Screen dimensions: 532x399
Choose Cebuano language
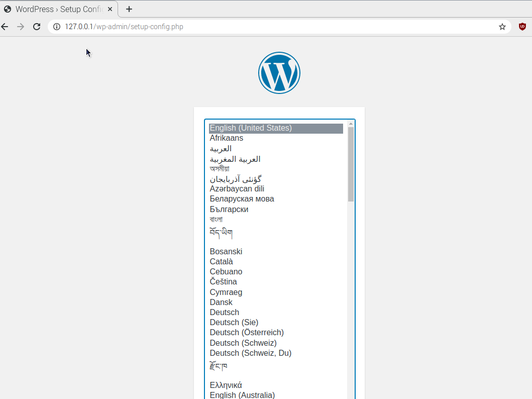276,272
